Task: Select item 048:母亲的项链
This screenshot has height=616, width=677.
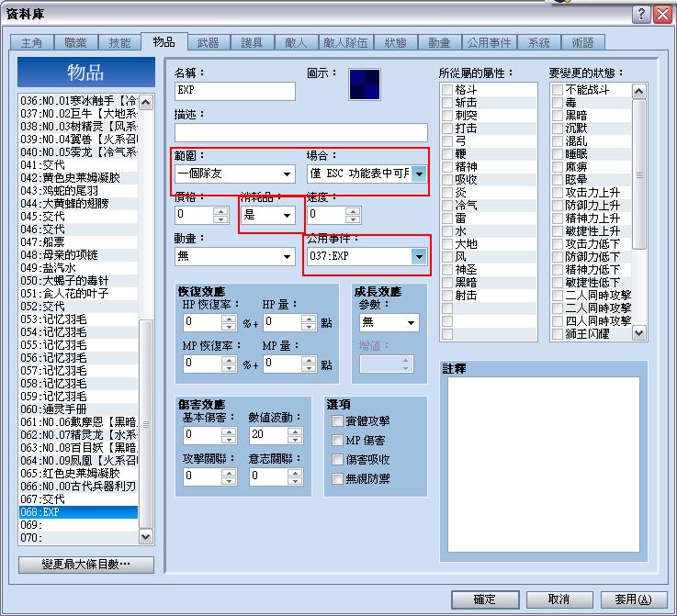Action: pyautogui.click(x=79, y=255)
